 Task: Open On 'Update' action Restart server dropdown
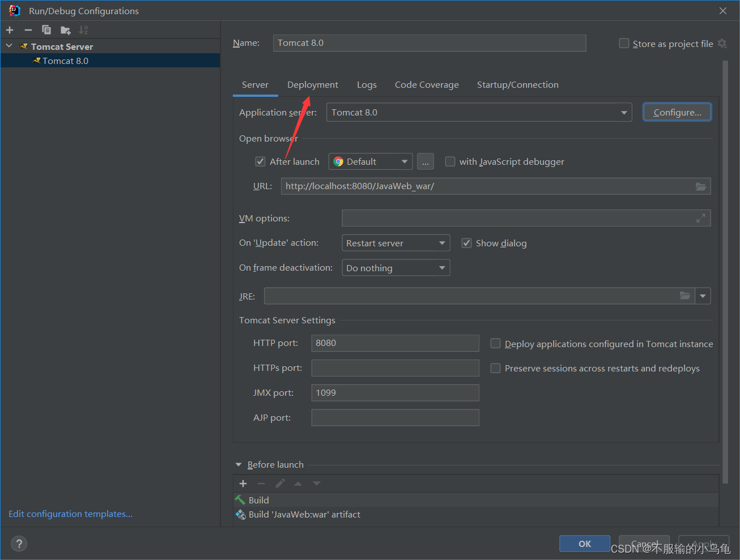pyautogui.click(x=396, y=243)
